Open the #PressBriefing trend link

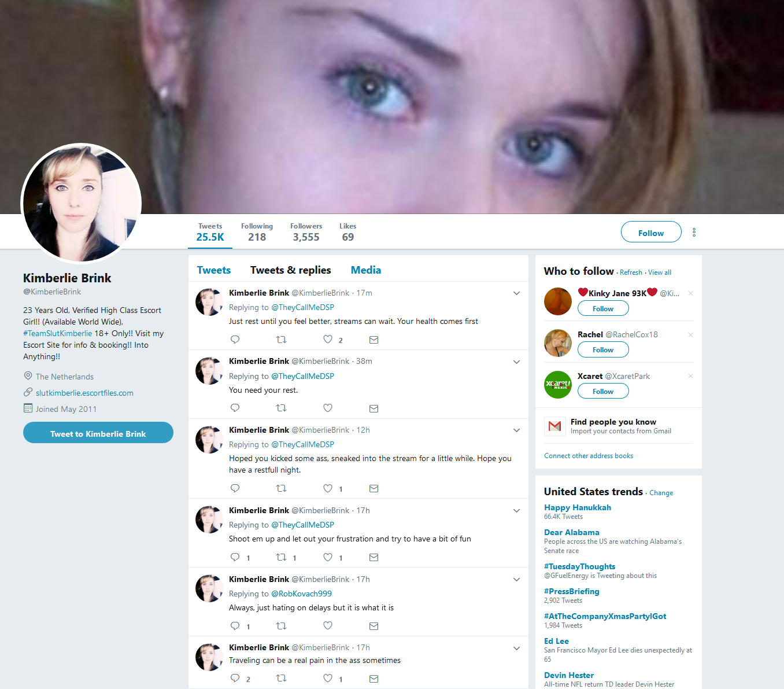[x=572, y=591]
